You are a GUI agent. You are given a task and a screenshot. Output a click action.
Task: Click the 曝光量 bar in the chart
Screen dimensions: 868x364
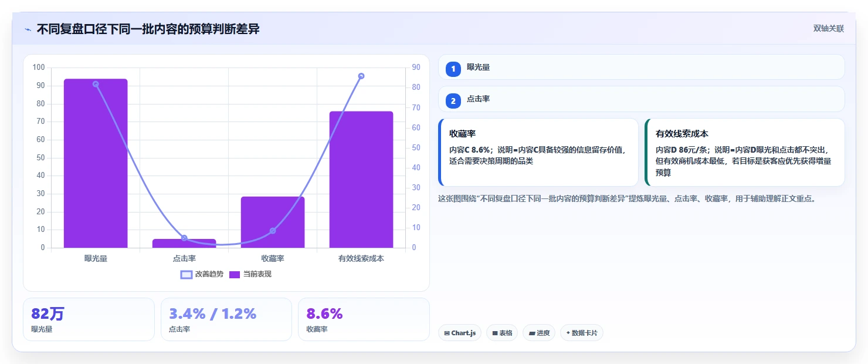(x=96, y=163)
